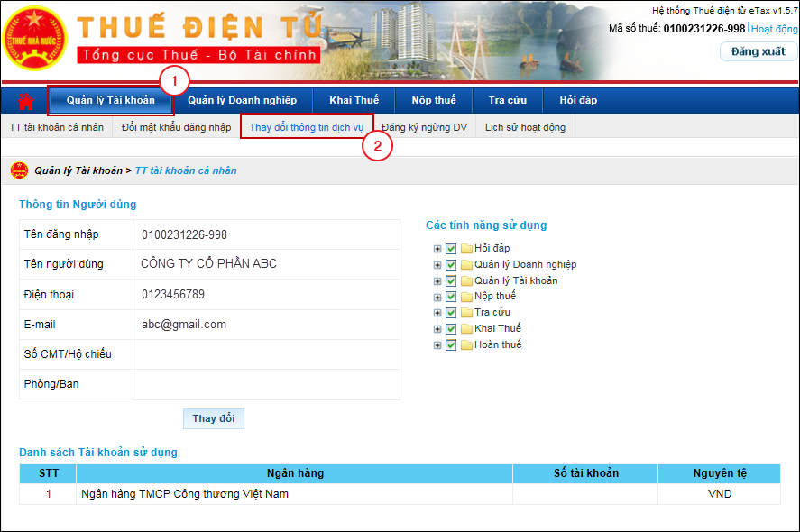The width and height of the screenshot is (800, 532).
Task: Open the Quản lý Doanh nghiệp menu
Action: (242, 100)
